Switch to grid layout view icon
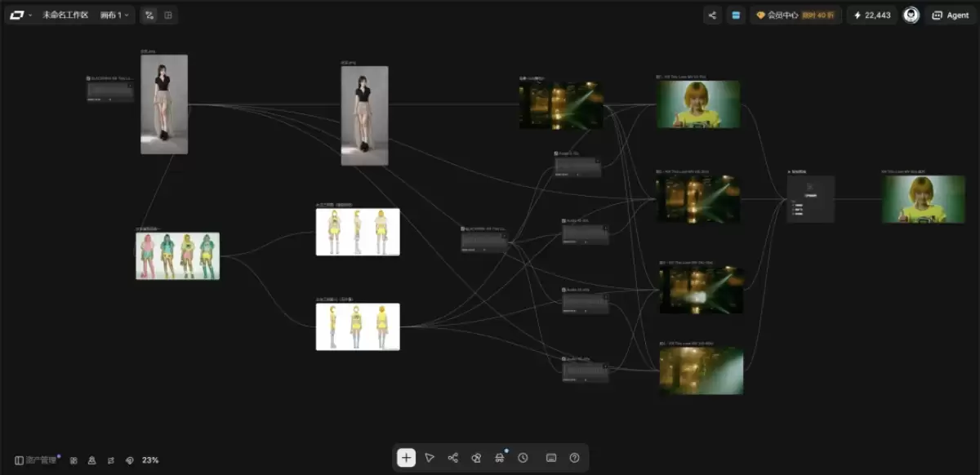980x475 pixels. point(168,15)
